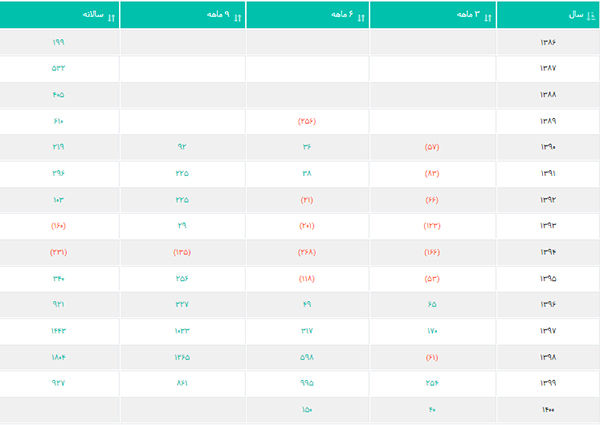Select ۹-month value ۱۰۳۳ in ۱۳۹۷ row
This screenshot has width=600, height=425.
182,330
